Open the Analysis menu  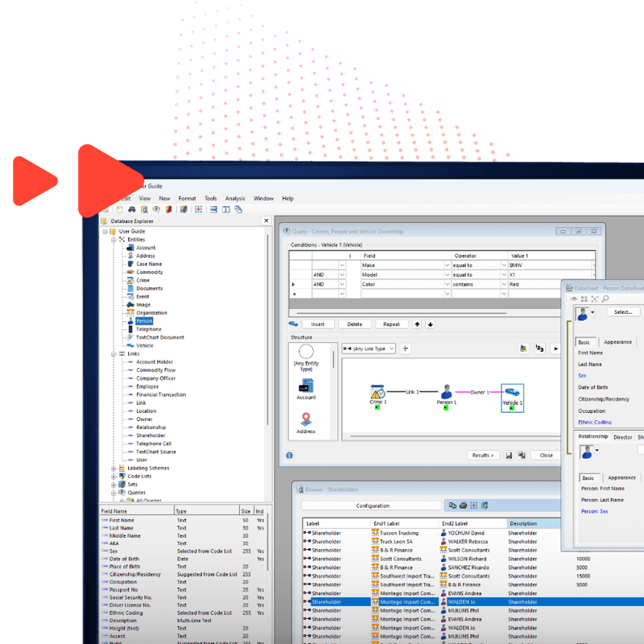pos(235,198)
